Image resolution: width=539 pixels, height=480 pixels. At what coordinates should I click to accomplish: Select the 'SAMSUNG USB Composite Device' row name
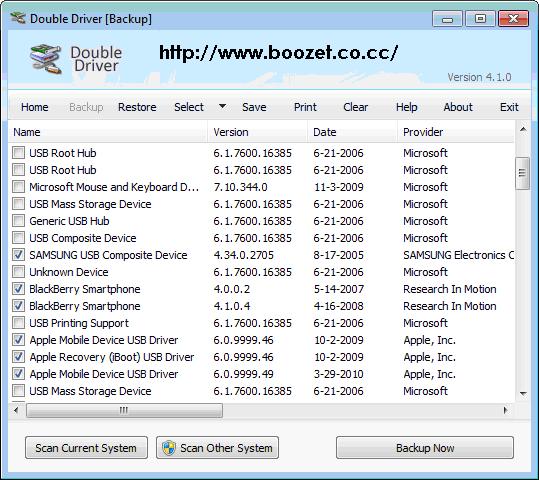pos(108,255)
